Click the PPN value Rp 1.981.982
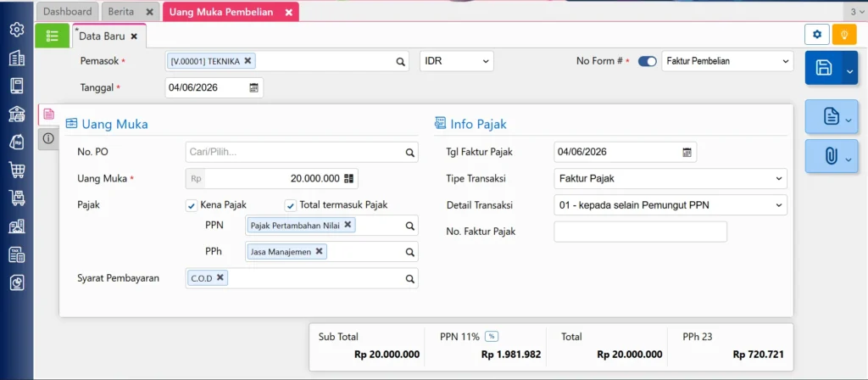The height and width of the screenshot is (380, 868). (510, 355)
